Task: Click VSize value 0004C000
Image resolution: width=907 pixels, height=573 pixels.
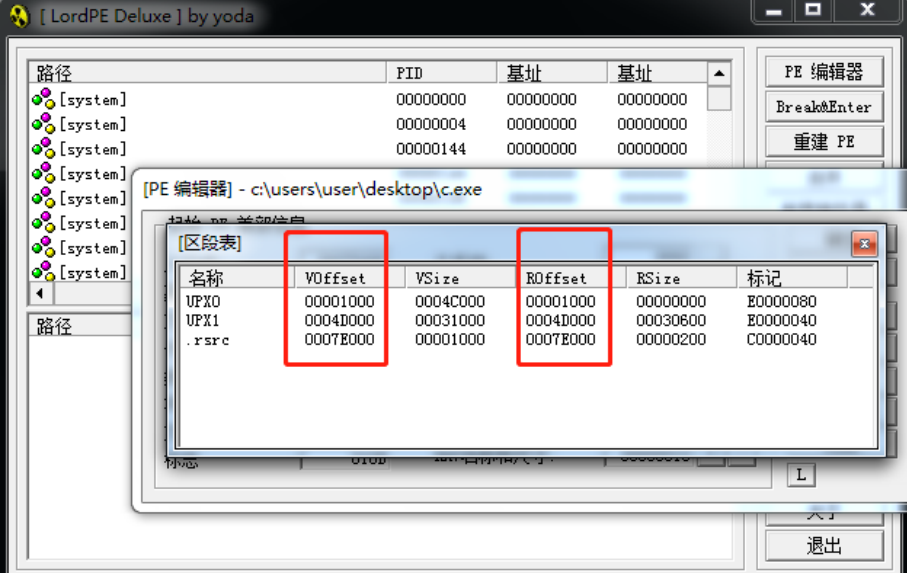Action: [x=450, y=301]
